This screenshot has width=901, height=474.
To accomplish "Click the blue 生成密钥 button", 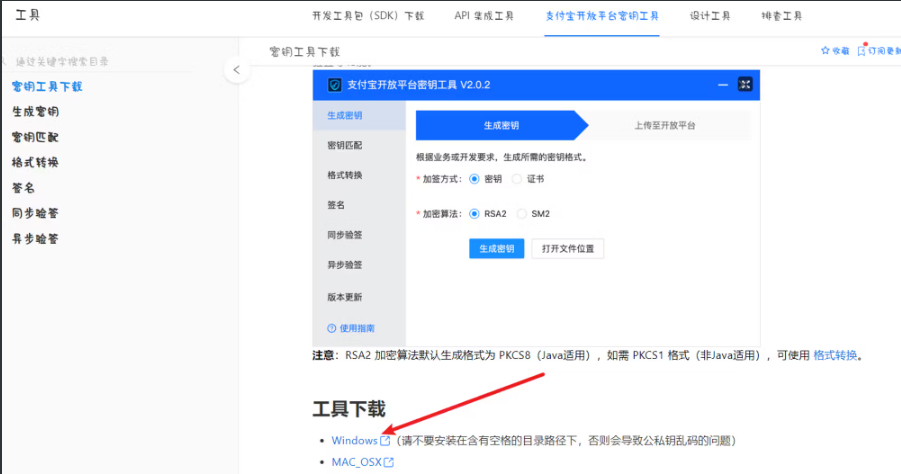I will click(x=496, y=249).
